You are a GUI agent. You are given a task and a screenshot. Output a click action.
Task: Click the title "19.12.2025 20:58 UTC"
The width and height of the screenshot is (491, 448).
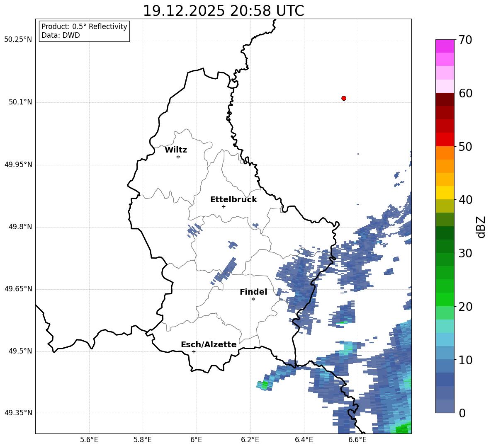pos(223,11)
